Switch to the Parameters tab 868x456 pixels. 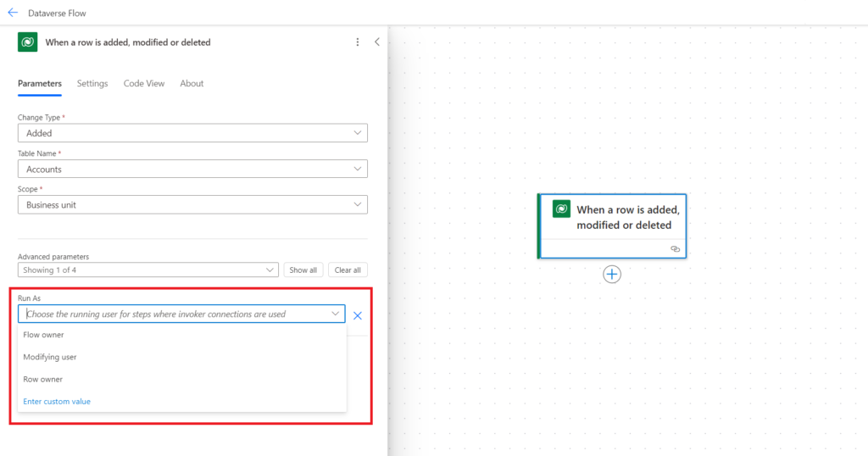click(40, 84)
